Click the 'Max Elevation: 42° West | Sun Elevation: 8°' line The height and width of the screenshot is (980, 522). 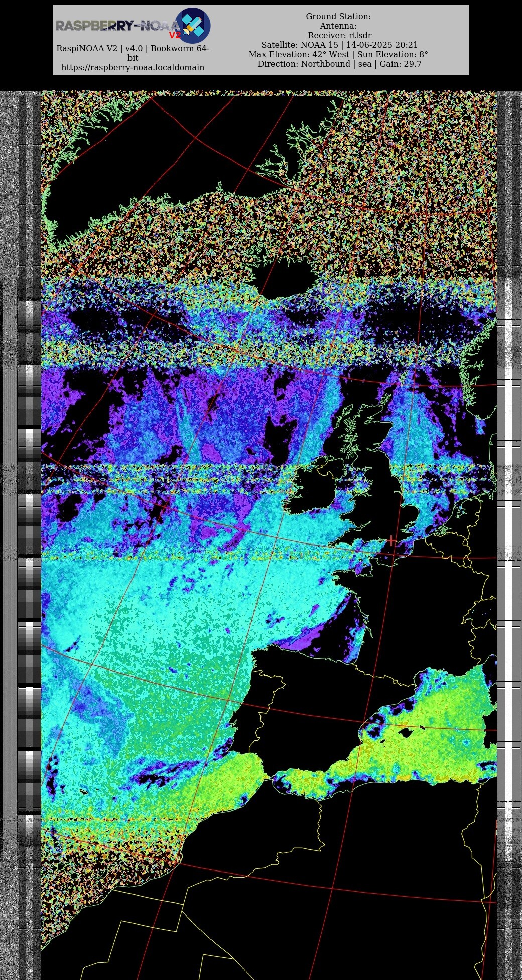[338, 55]
